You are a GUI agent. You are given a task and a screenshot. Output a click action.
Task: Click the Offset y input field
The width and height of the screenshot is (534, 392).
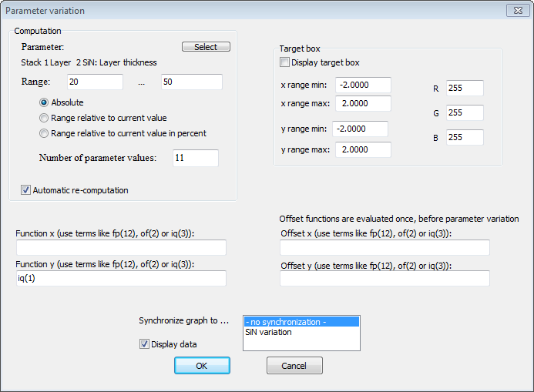[385, 278]
